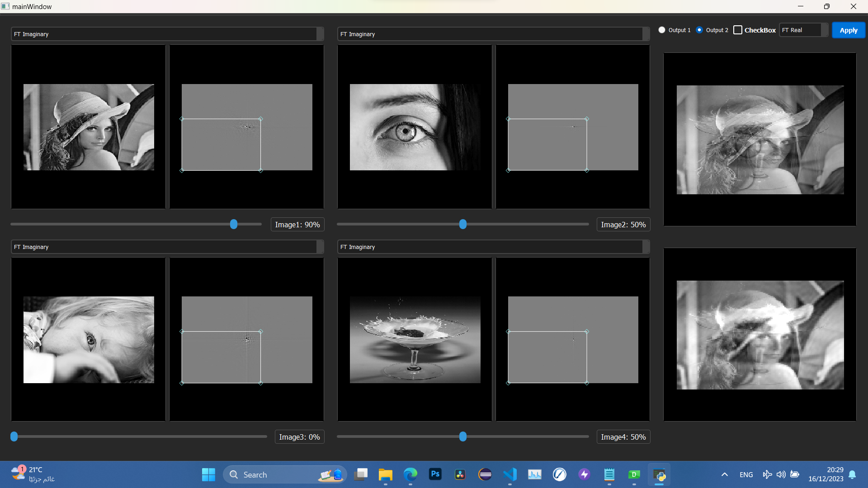Click the Eclipse icon in taskbar
868x488 pixels.
click(485, 474)
